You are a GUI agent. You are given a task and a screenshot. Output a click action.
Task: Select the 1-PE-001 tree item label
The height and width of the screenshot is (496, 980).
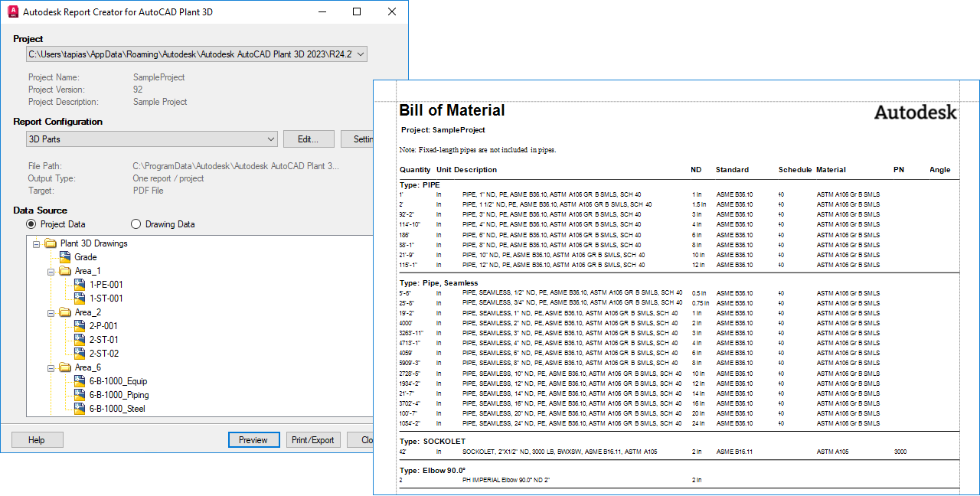106,285
